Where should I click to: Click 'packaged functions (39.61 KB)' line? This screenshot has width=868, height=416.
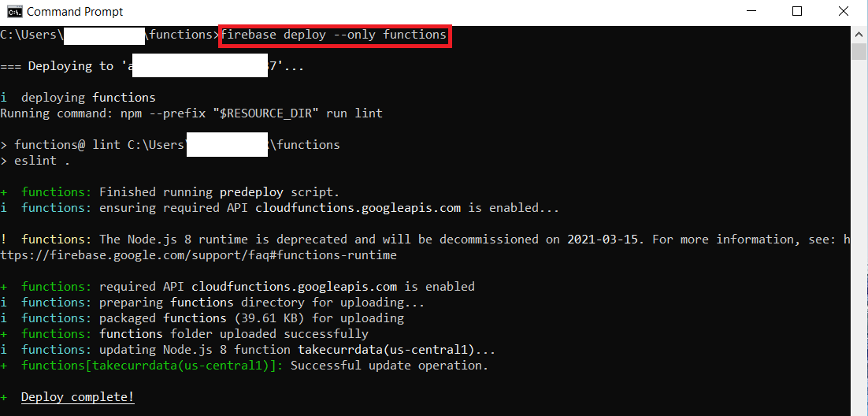click(202, 318)
